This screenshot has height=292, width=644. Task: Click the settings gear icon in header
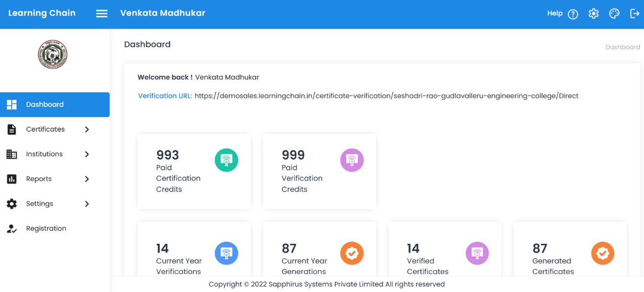click(594, 13)
